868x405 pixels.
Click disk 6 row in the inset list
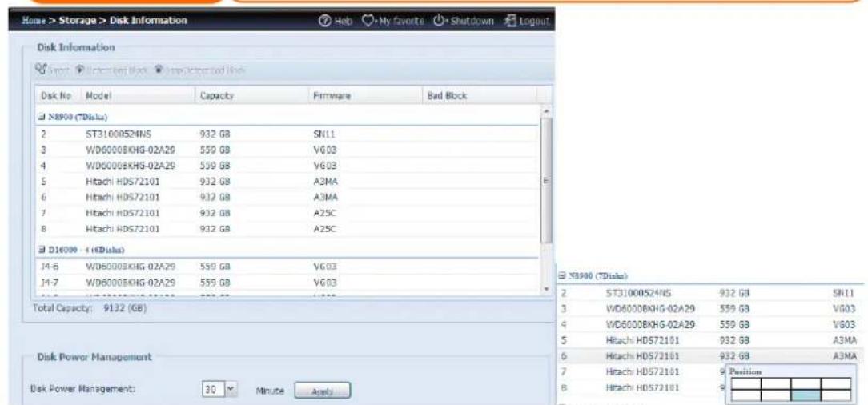[708, 356]
